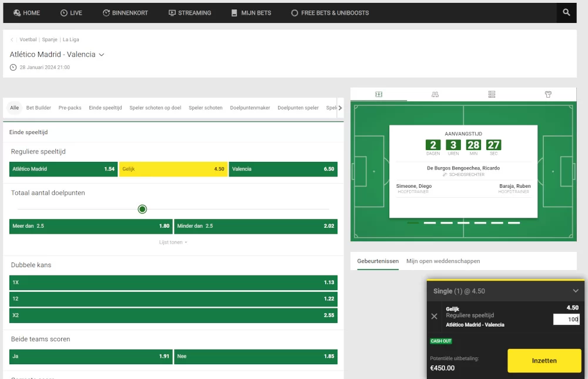Select the Doelpunten speler tab

click(298, 108)
